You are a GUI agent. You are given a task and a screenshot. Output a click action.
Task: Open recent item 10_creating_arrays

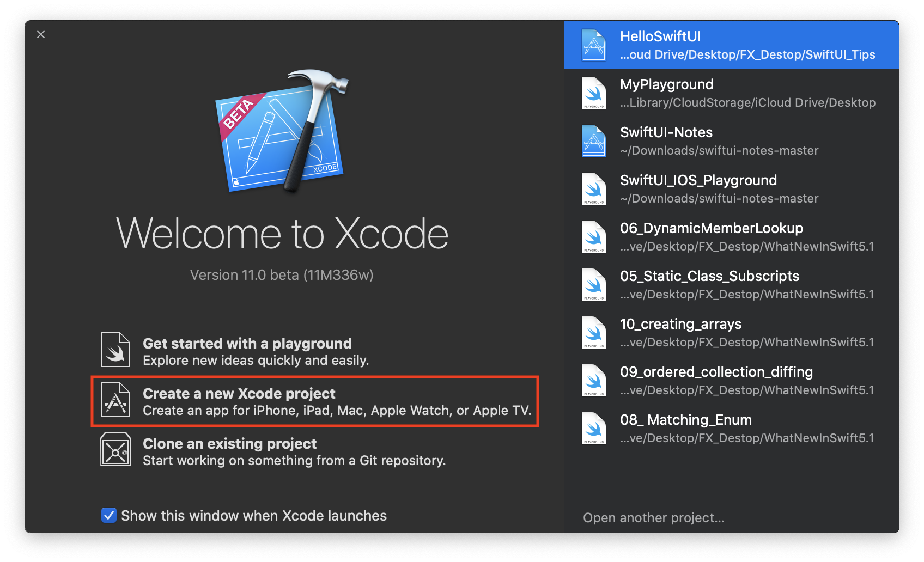click(732, 332)
